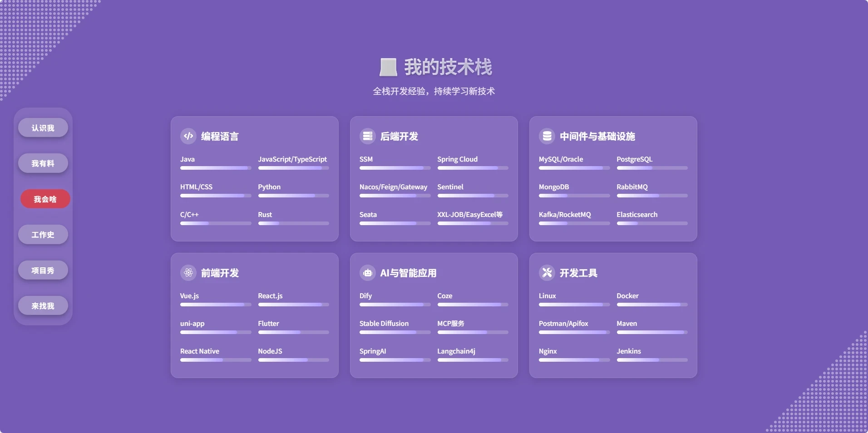This screenshot has width=868, height=433.
Task: Click the Seata skill label
Action: 368,215
